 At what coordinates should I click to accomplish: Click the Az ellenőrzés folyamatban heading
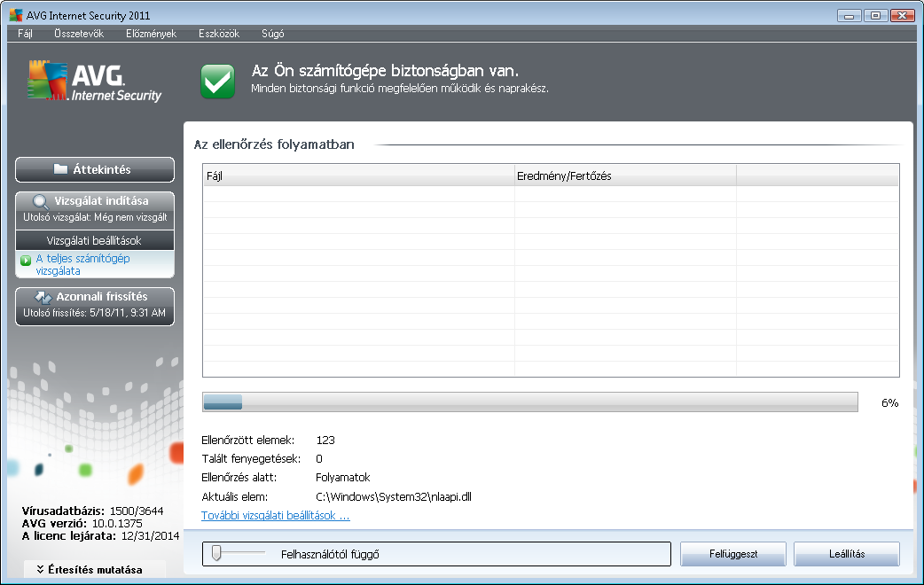(x=274, y=144)
